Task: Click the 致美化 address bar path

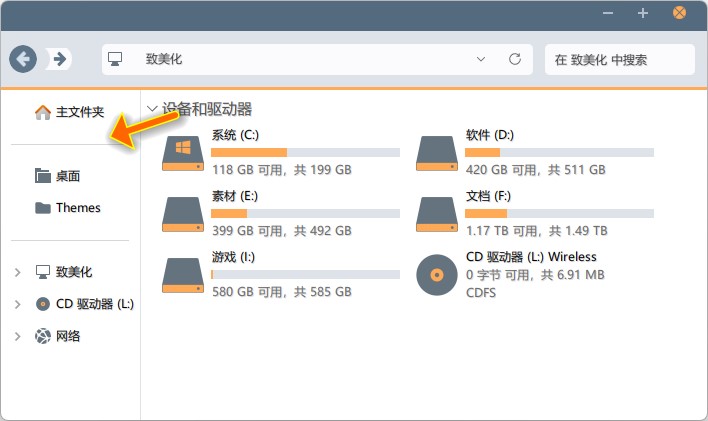Action: coord(164,59)
